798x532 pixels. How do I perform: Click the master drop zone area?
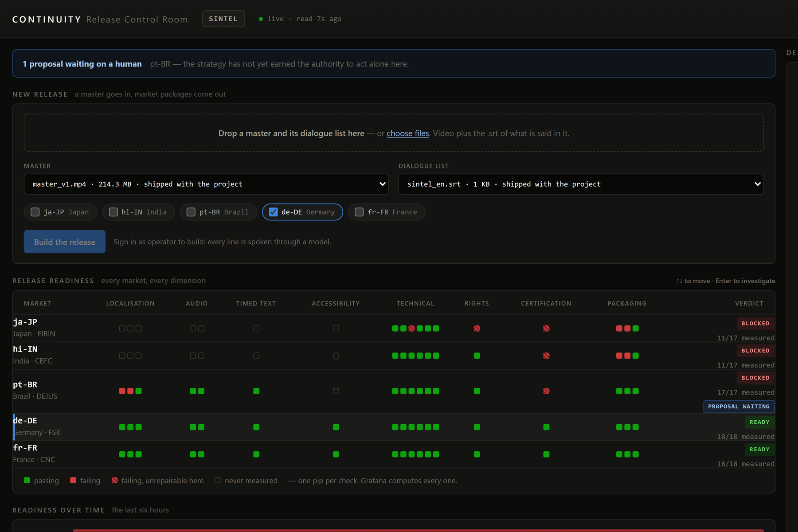(x=394, y=133)
